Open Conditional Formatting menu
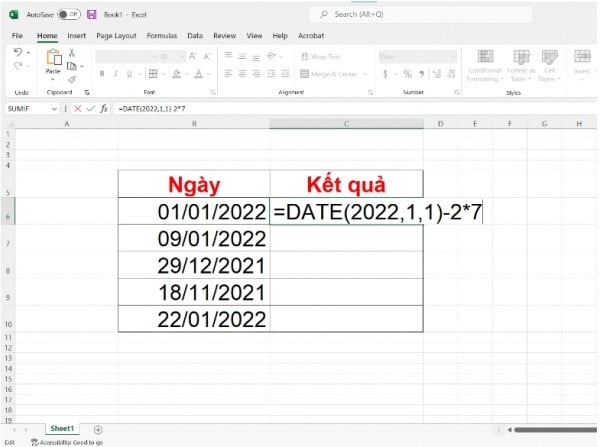Viewport: 600px width, 447px height. coord(485,66)
